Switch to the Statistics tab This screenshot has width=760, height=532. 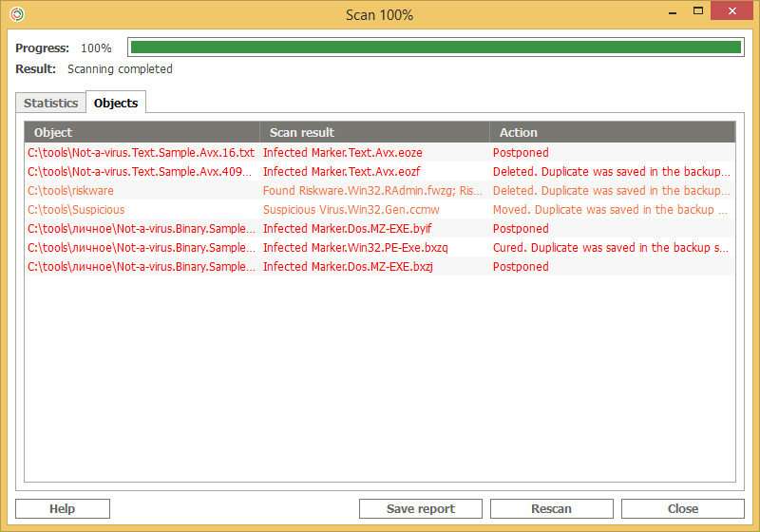[x=51, y=103]
